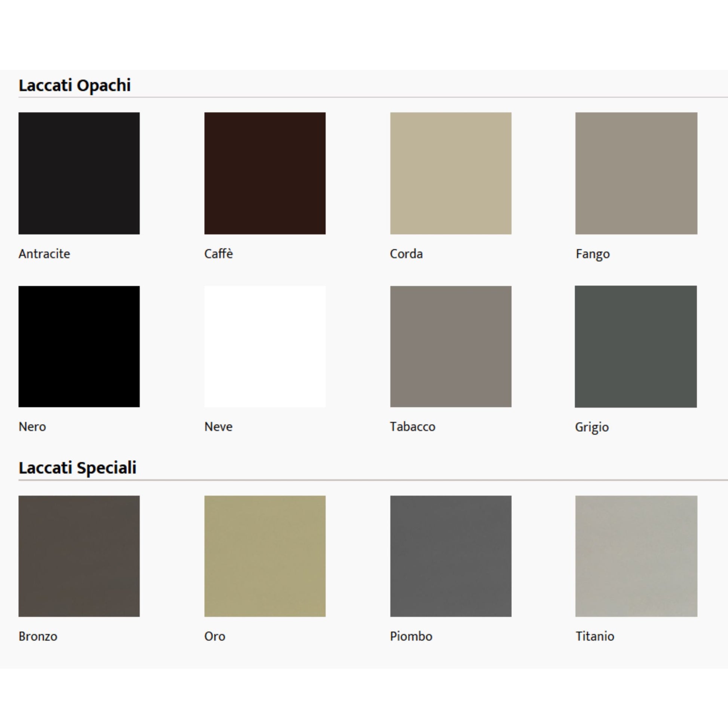The image size is (728, 728).
Task: Select the Antracite color swatch
Action: pos(79,173)
